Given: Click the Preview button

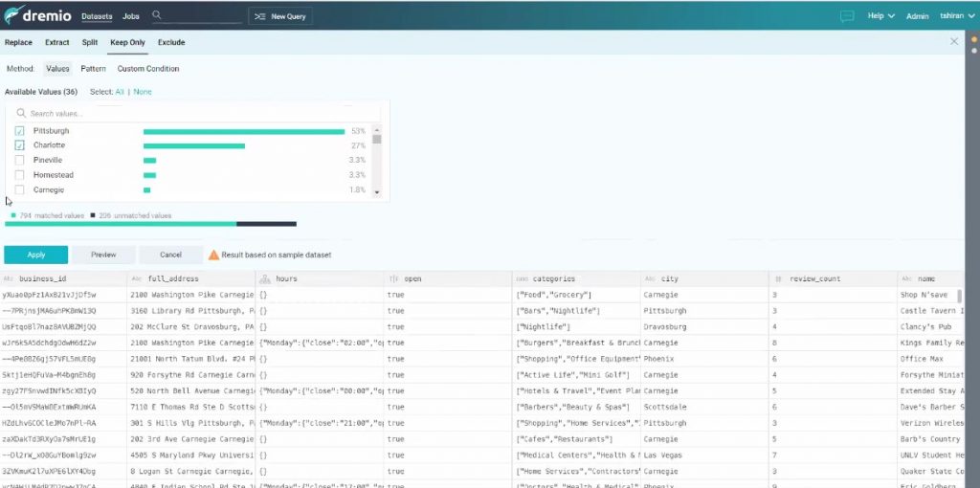Looking at the screenshot, I should pos(103,255).
